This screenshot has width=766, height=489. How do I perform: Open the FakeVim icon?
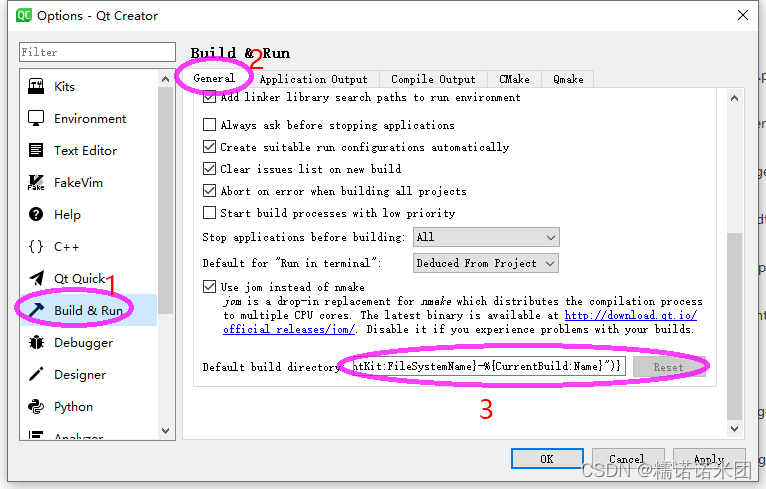pos(36,183)
